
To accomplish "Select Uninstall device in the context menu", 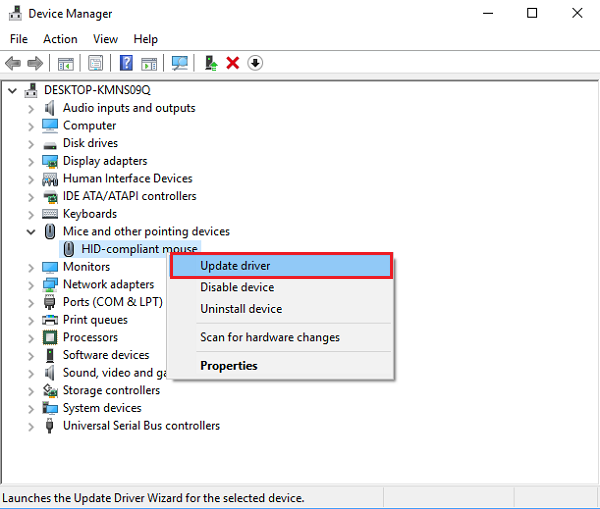I will pos(241,309).
